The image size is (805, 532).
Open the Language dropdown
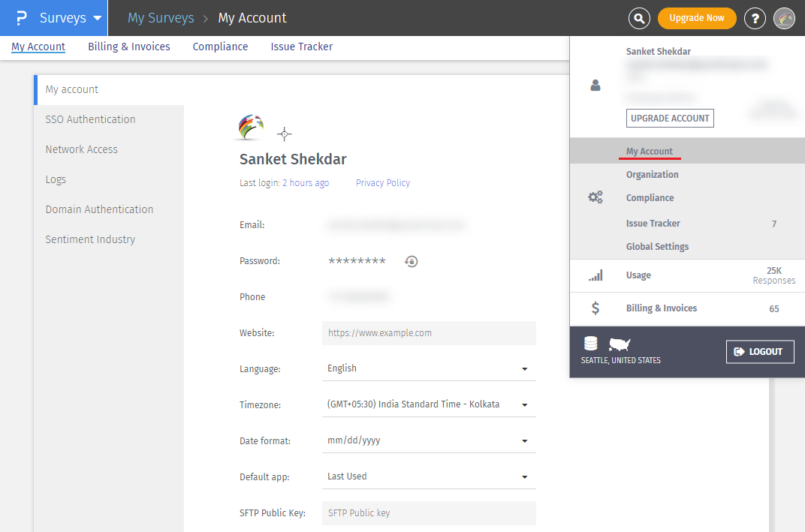pyautogui.click(x=429, y=368)
